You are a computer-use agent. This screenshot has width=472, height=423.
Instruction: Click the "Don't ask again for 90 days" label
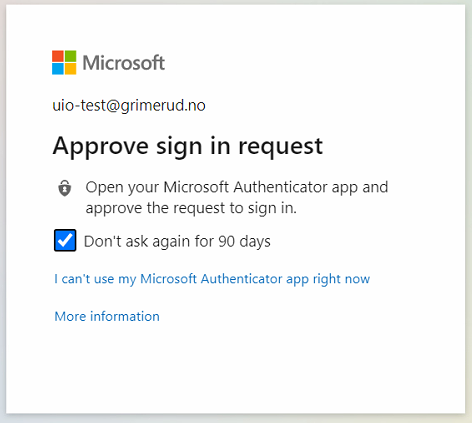pyautogui.click(x=177, y=241)
